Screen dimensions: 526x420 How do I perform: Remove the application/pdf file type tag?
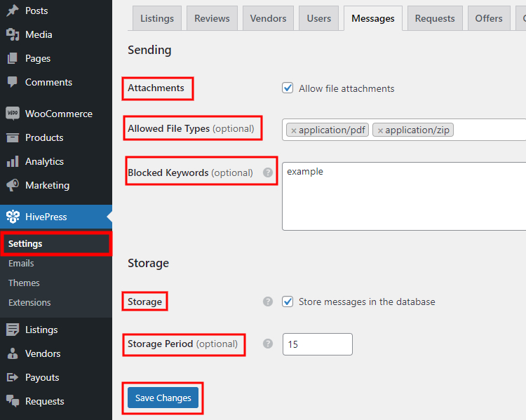coord(294,130)
